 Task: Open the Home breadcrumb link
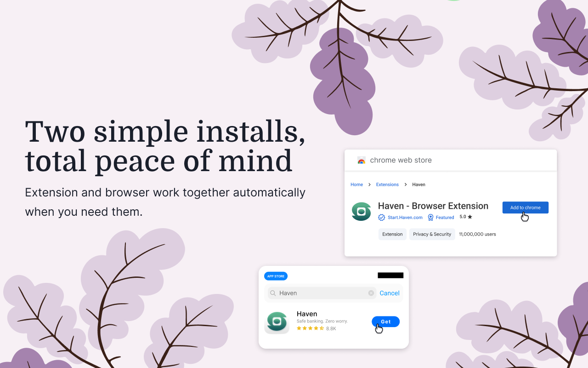(356, 184)
